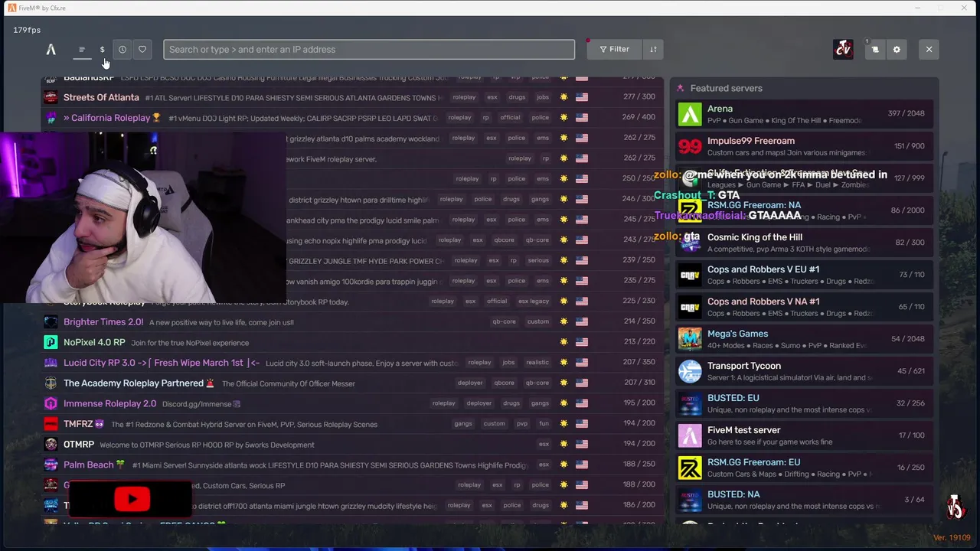This screenshot has height=551, width=980.
Task: Open the history clock tab
Action: pos(122,50)
